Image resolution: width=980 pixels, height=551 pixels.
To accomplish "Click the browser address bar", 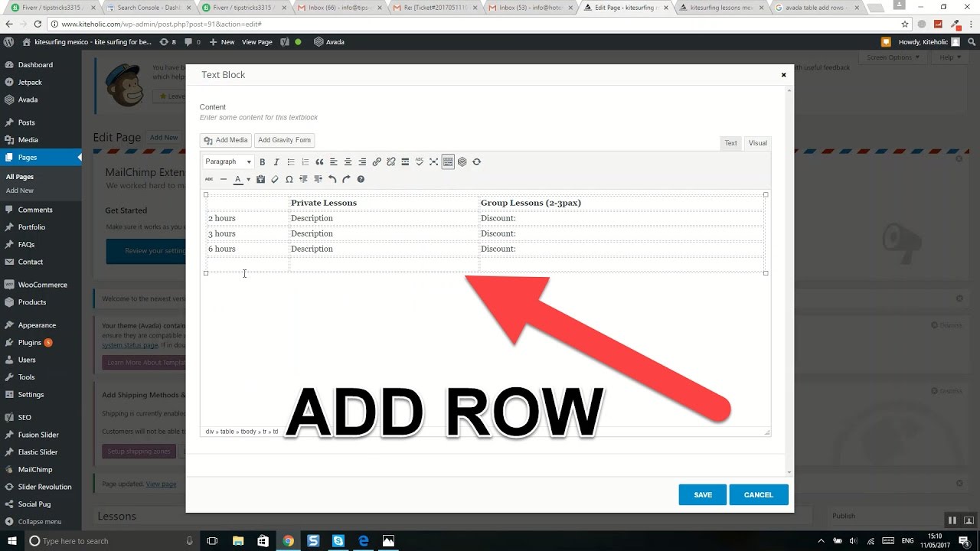I will coord(475,24).
